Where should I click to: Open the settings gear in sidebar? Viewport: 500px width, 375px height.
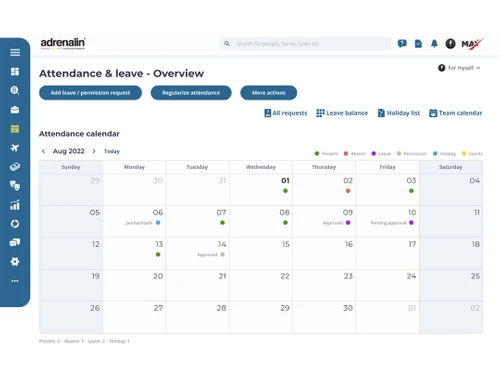click(x=15, y=262)
